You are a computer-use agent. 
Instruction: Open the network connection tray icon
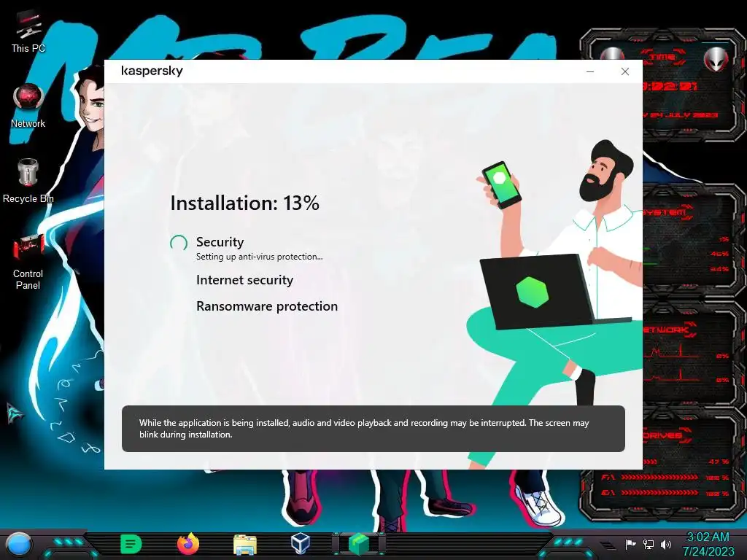point(648,544)
